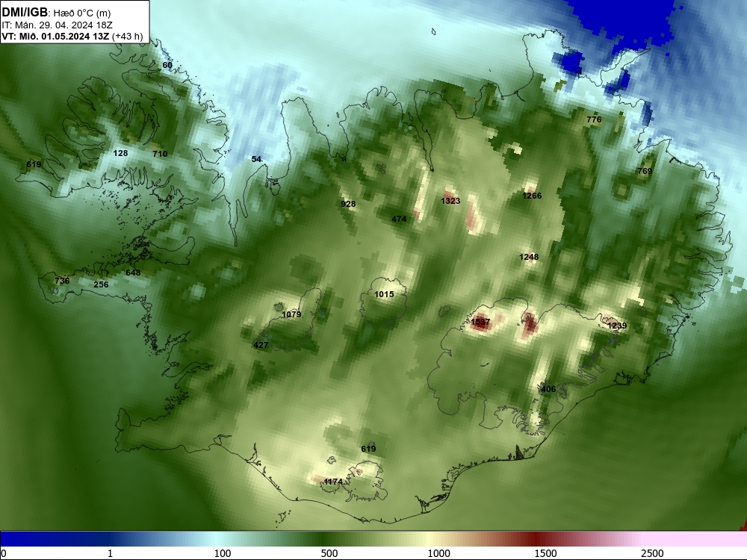The image size is (747, 560).
Task: Click the 406 map value
Action: (548, 389)
